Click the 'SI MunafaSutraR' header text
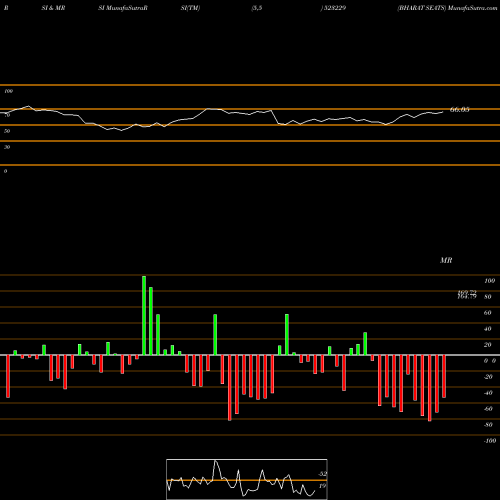This screenshot has width=500, height=500. (123, 8)
